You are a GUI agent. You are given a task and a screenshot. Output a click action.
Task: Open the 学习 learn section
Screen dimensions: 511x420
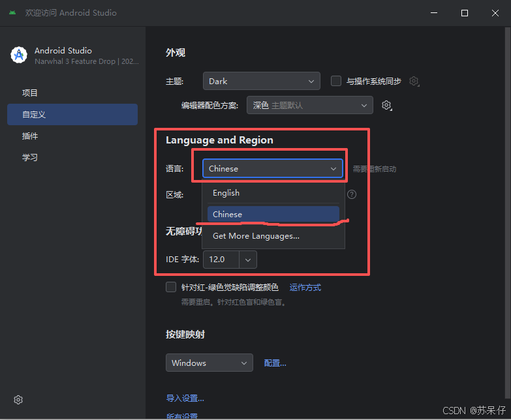72,157
